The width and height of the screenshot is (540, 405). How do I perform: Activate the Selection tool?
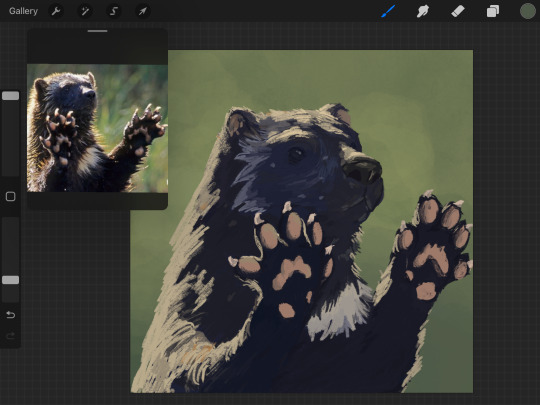pyautogui.click(x=114, y=11)
